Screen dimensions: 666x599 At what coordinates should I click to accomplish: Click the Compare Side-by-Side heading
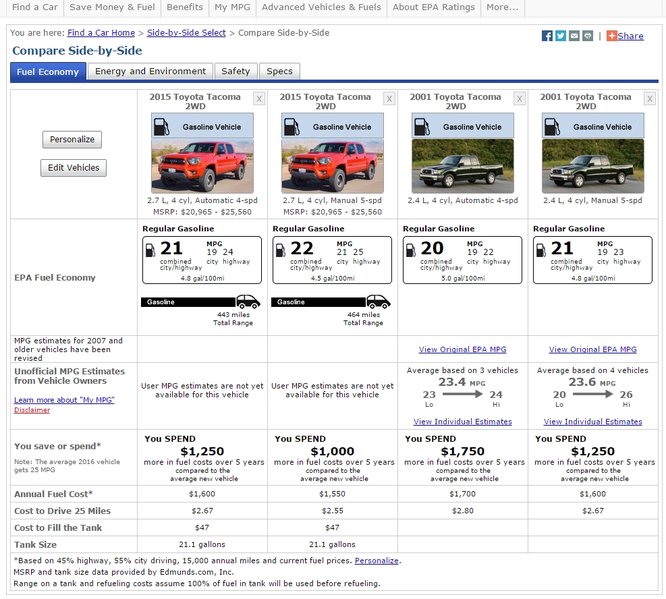77,51
